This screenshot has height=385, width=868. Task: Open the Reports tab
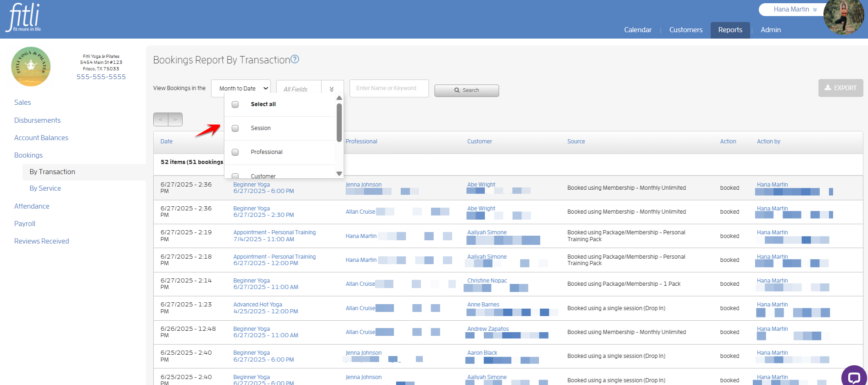730,30
